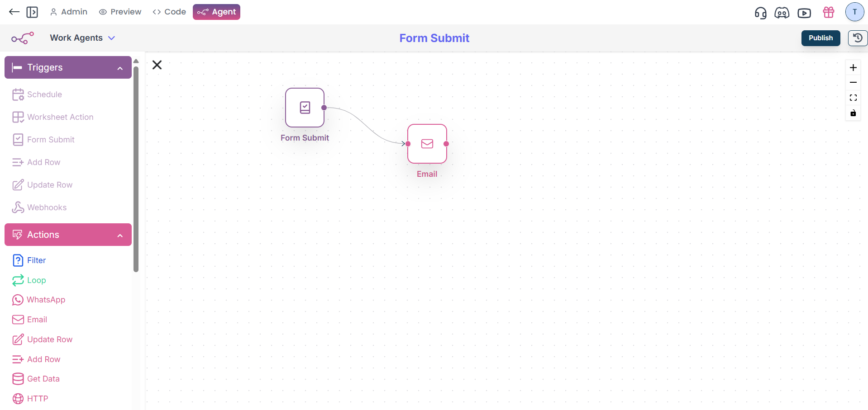
Task: Switch to the Code tab
Action: (169, 12)
